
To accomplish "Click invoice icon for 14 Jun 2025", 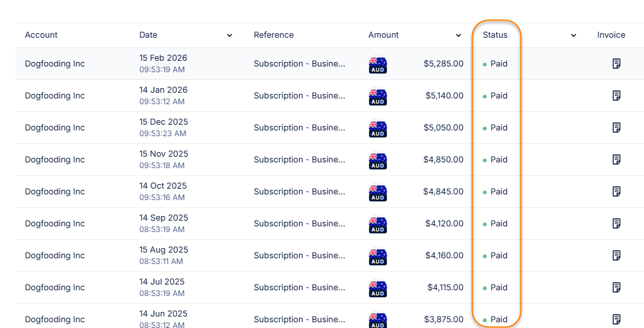I will pyautogui.click(x=617, y=319).
